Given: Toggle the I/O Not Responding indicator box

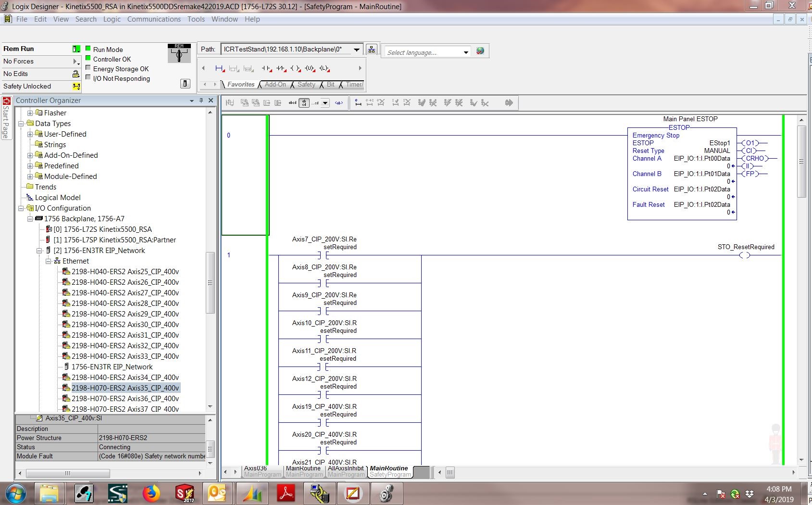Looking at the screenshot, I should coord(88,77).
